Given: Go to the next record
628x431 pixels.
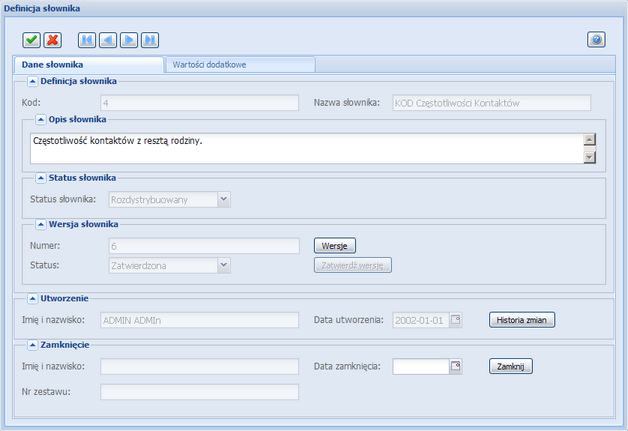Looking at the screenshot, I should tap(129, 40).
